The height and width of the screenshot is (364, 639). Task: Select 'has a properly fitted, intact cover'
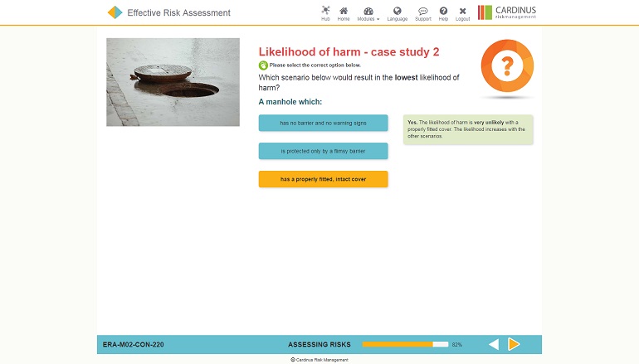click(323, 179)
